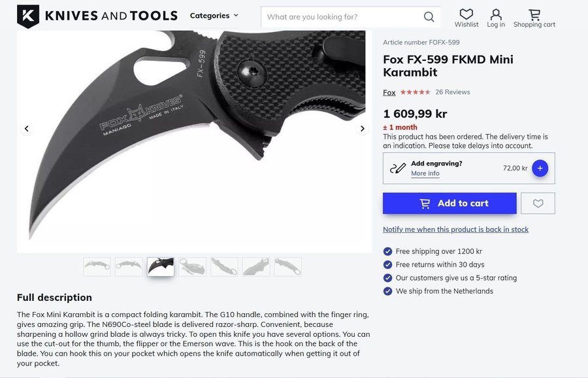Screen dimensions: 588x378
Task: Select the first knife thumbnail
Action: point(97,266)
